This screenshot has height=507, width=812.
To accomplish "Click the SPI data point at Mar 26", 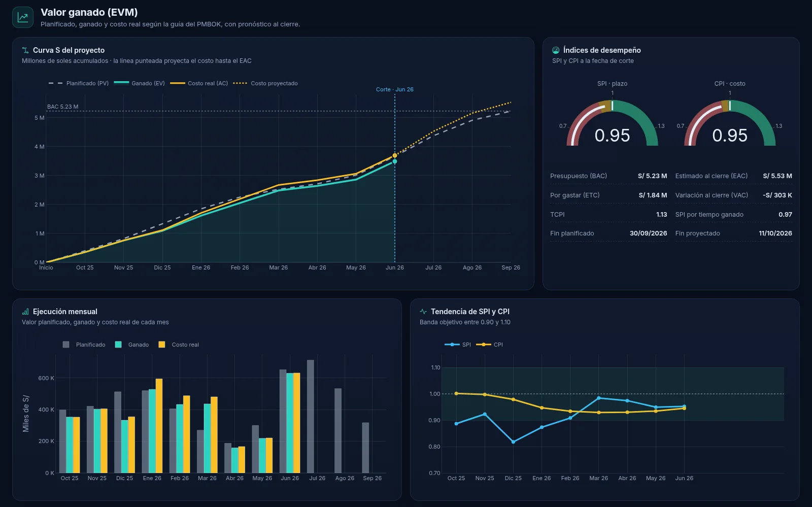I will point(599,398).
